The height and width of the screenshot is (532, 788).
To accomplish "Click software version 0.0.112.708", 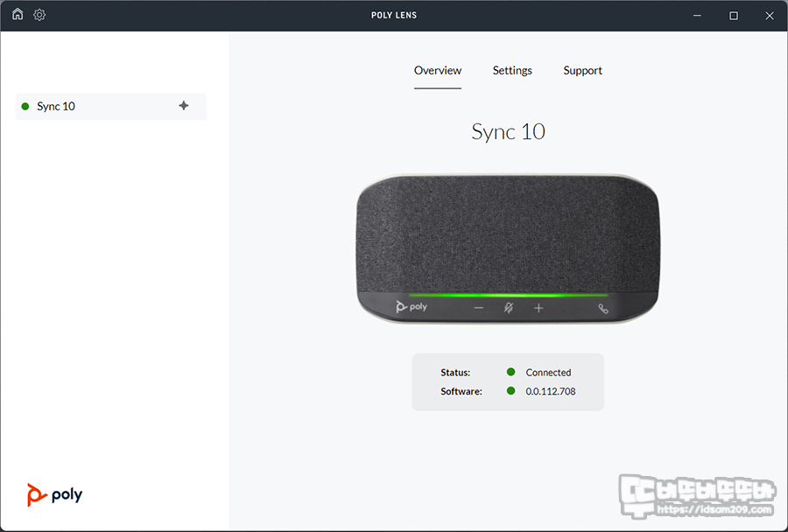I will tap(551, 391).
